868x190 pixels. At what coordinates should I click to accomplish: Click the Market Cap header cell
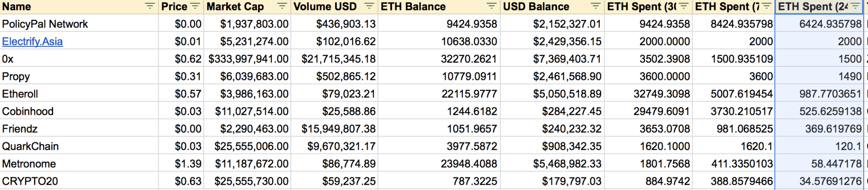pos(248,7)
